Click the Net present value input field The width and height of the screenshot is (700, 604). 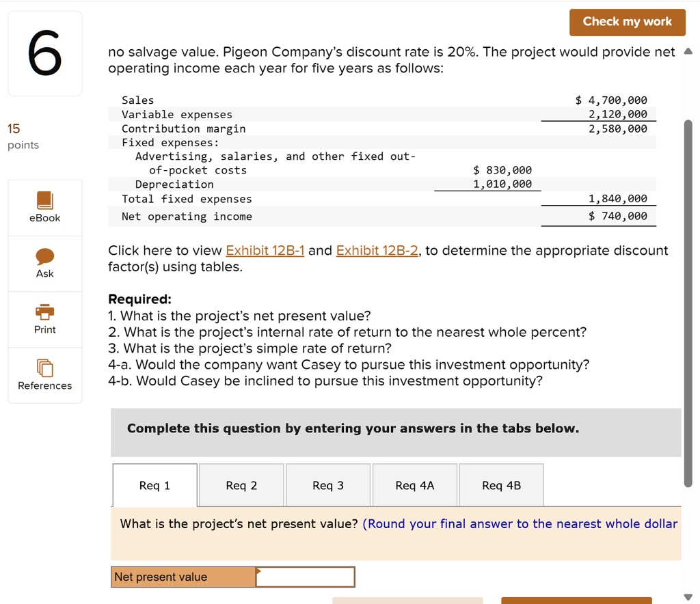click(306, 577)
